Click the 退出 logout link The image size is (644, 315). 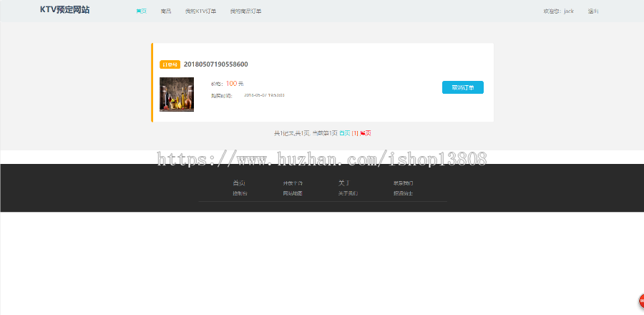click(593, 11)
